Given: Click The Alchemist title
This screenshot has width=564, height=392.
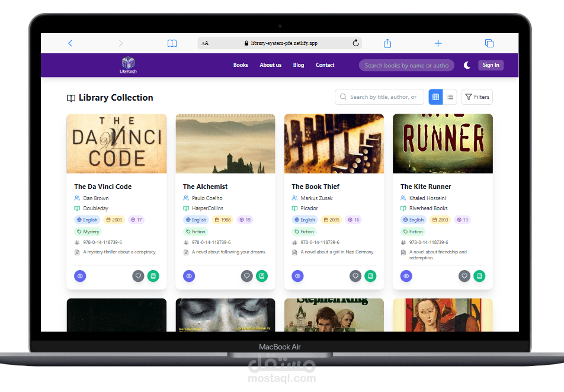Looking at the screenshot, I should pyautogui.click(x=205, y=187).
